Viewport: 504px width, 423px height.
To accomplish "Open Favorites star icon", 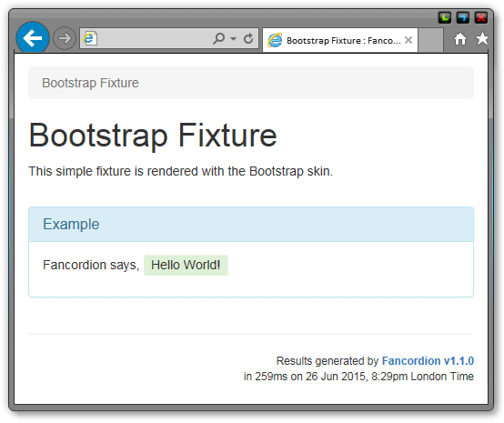I will point(482,38).
